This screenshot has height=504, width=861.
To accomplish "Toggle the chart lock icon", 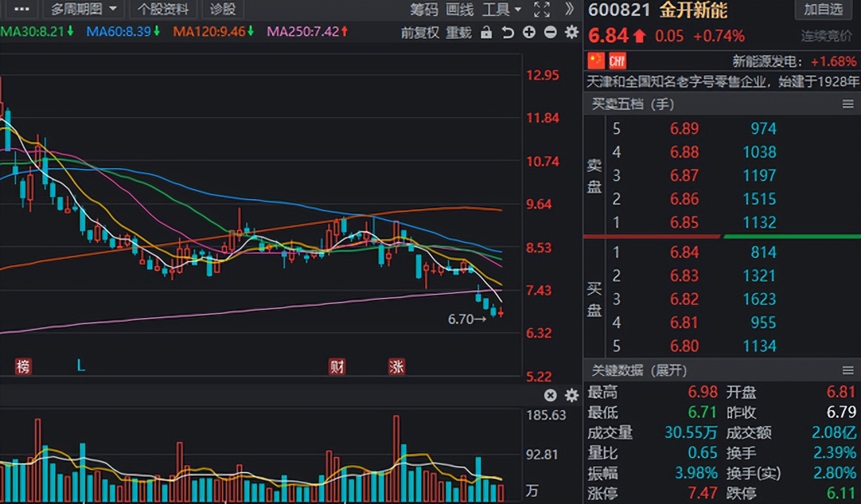I will pyautogui.click(x=486, y=32).
